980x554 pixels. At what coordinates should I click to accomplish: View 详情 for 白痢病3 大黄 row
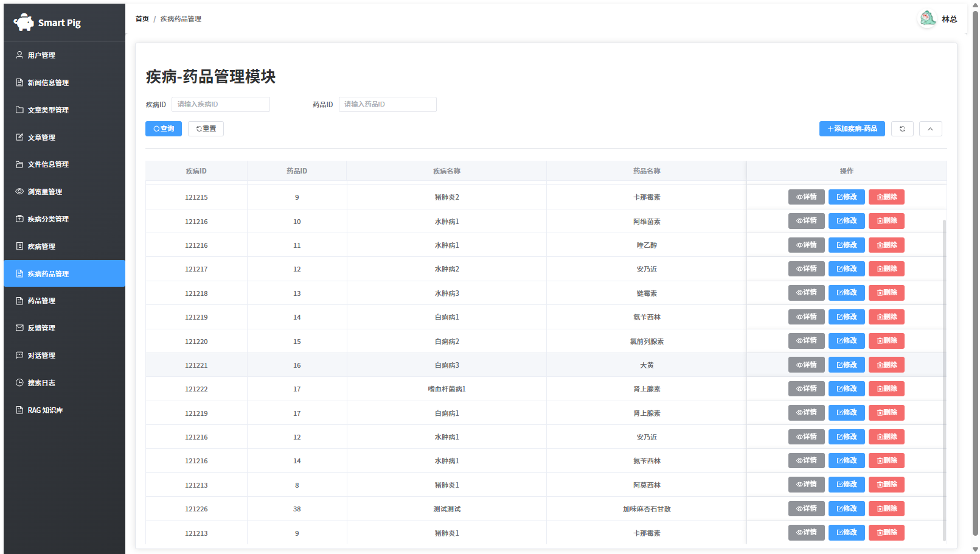(x=807, y=365)
